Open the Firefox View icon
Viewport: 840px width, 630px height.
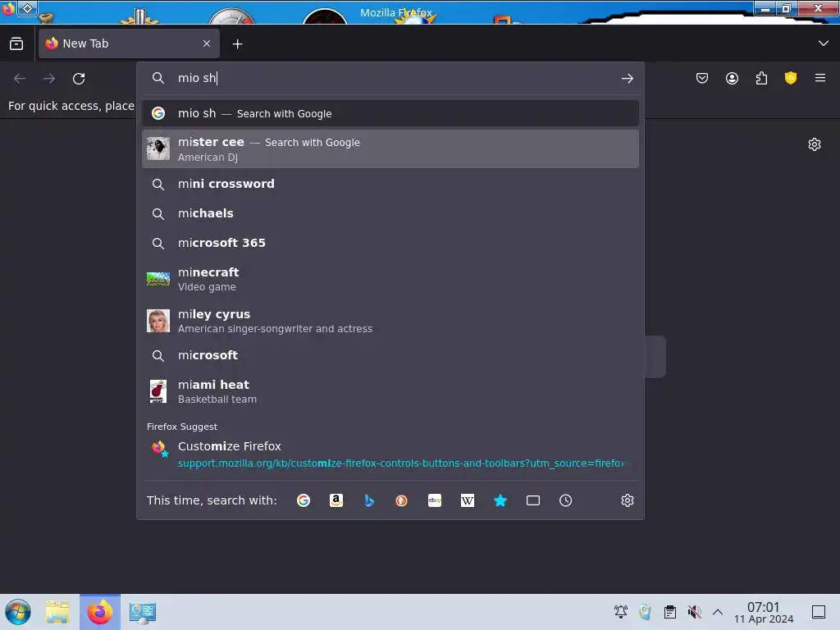16,43
